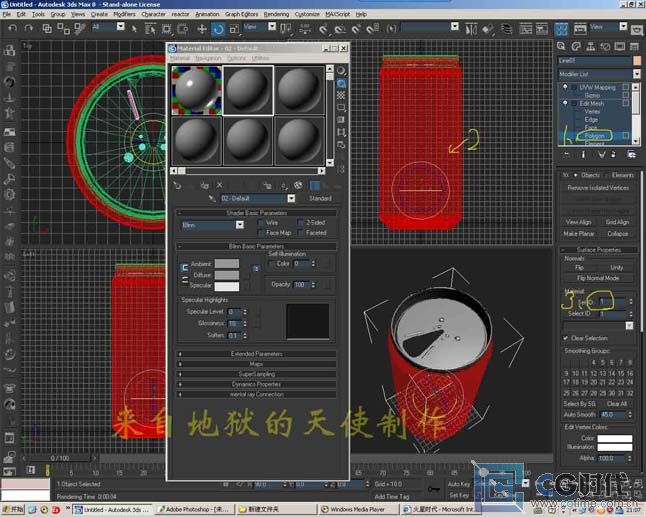Image resolution: width=646 pixels, height=517 pixels.
Task: Click the Diffuse color swatch
Action: (227, 275)
